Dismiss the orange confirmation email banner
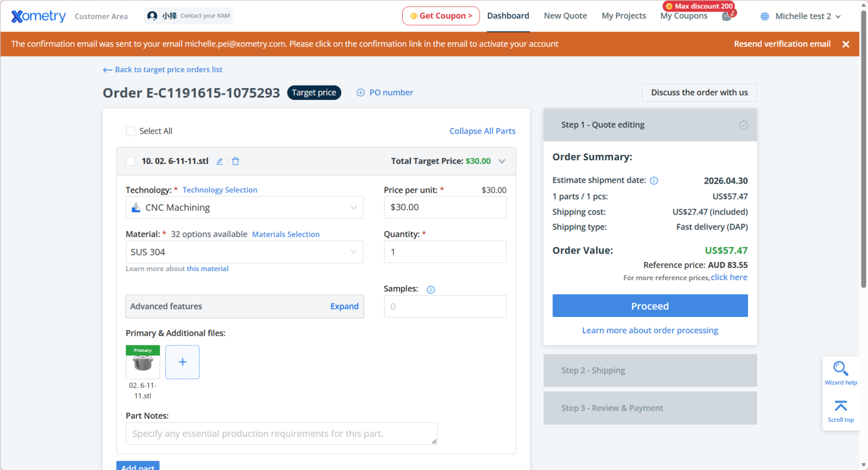Image resolution: width=868 pixels, height=470 pixels. point(846,44)
